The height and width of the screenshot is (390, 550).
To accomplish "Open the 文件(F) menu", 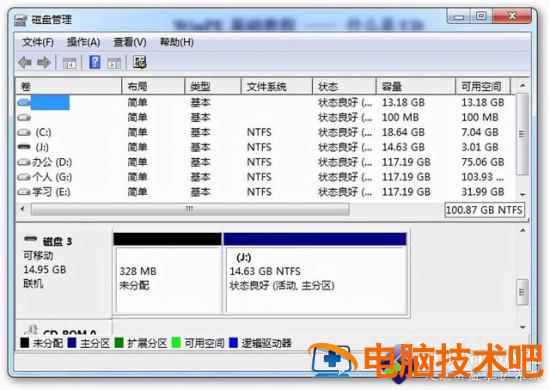I will click(38, 42).
